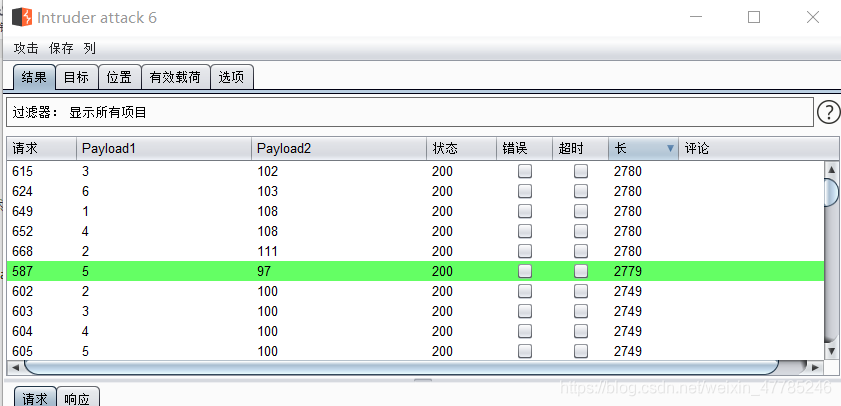
Task: Select request number 615 cell
Action: [23, 172]
